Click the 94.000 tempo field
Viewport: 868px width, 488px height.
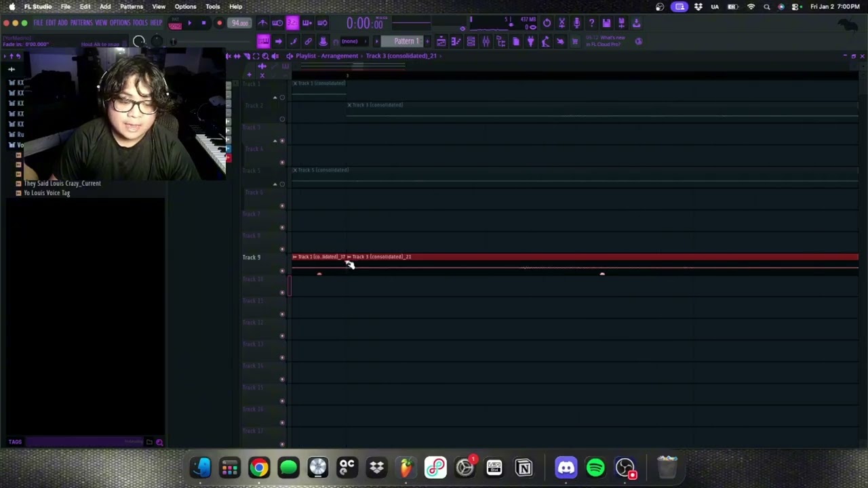pyautogui.click(x=239, y=22)
